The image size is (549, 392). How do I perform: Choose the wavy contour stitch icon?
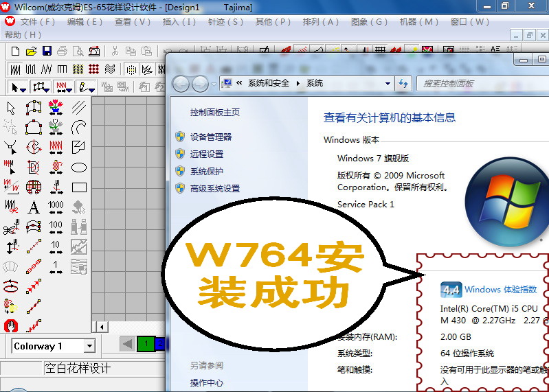click(x=110, y=69)
